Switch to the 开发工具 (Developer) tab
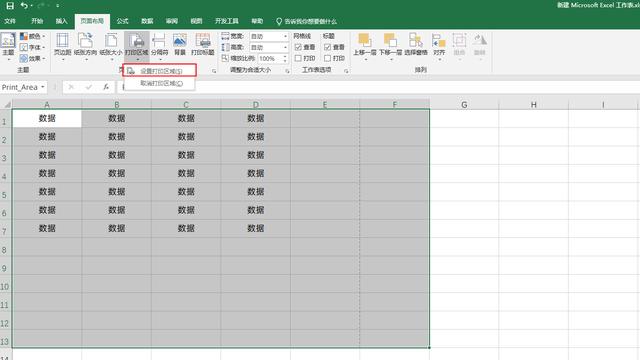The image size is (640, 360). coord(227,21)
